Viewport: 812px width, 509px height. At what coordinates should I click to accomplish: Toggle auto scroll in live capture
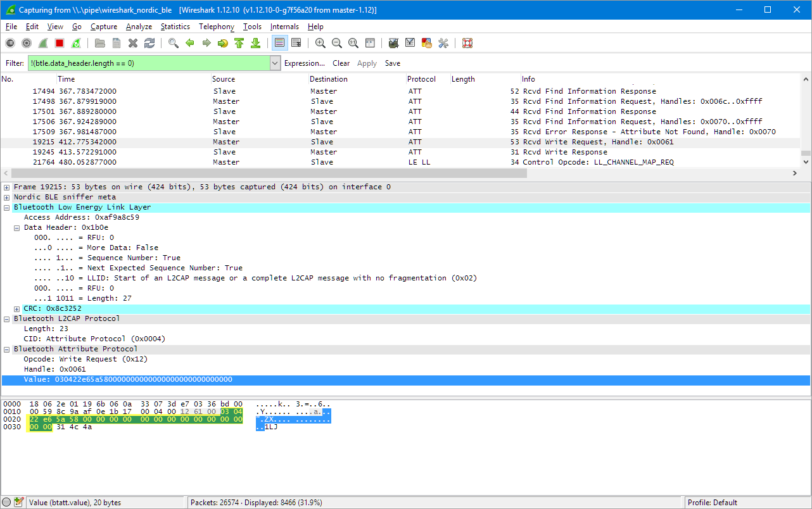pos(296,43)
